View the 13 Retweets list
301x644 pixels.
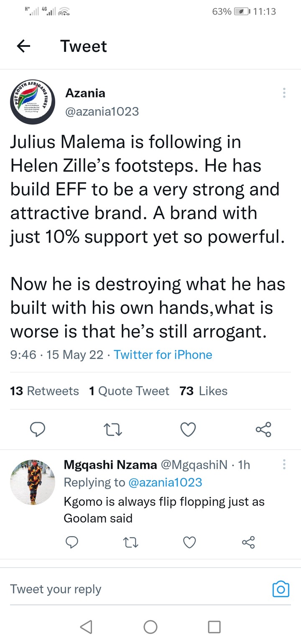coord(44,391)
